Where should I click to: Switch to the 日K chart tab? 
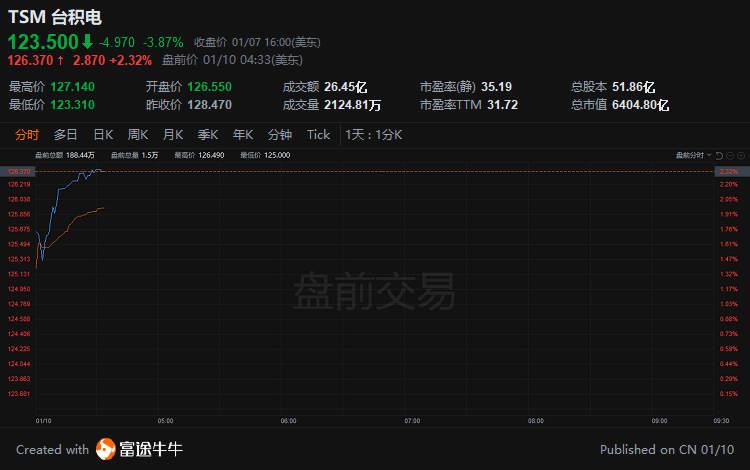(x=103, y=135)
